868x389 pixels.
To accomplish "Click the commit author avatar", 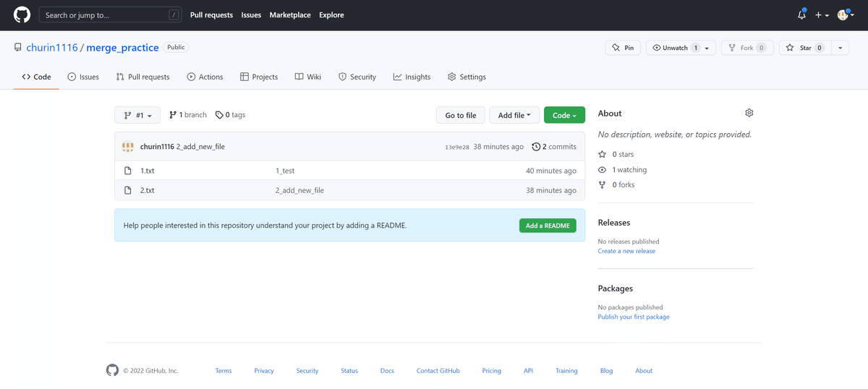I will tap(128, 147).
